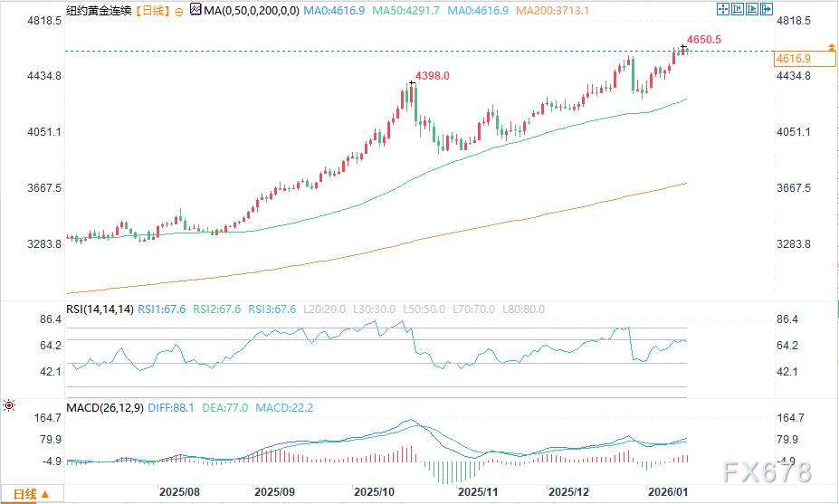Click the MACD(26,12,9) indicator label
Viewport: 839px width, 504px height.
(x=105, y=408)
